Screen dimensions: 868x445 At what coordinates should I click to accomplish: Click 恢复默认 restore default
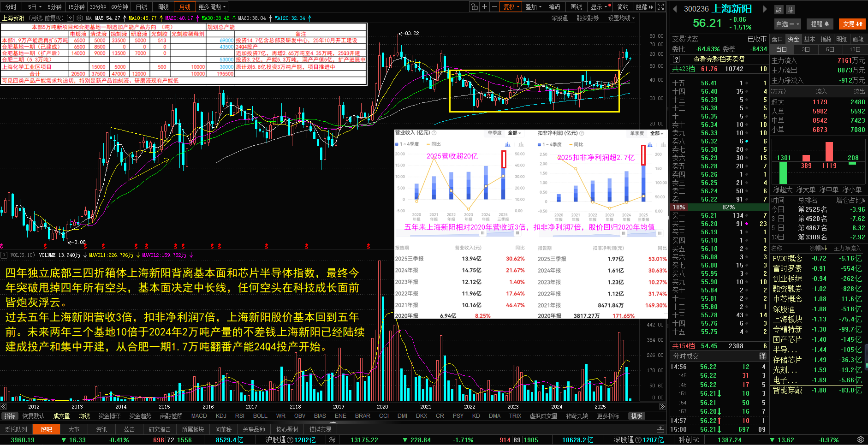(33, 416)
